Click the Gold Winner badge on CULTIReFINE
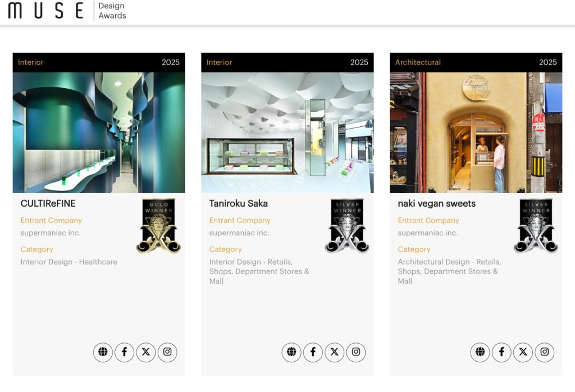The height and width of the screenshot is (392, 575). pyautogui.click(x=158, y=226)
